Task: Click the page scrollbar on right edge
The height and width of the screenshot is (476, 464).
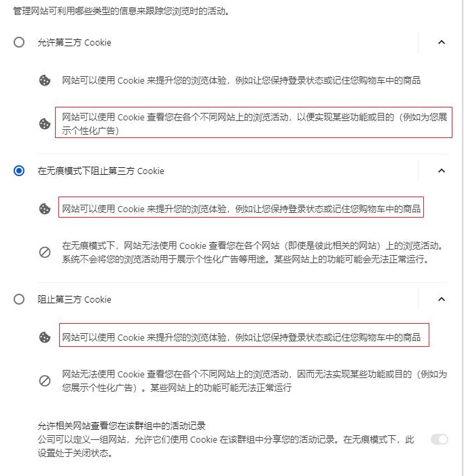Action: pos(461,238)
